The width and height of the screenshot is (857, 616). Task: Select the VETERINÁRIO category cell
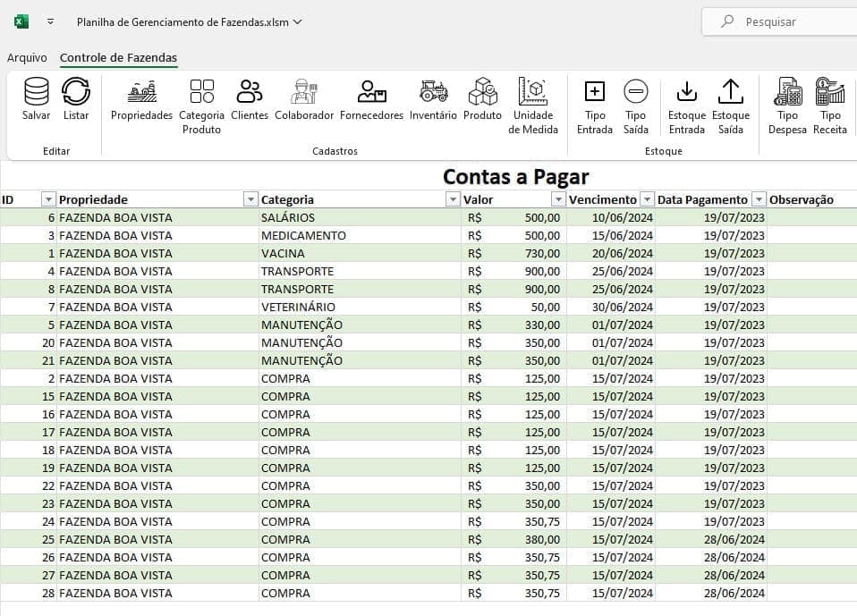pyautogui.click(x=360, y=307)
